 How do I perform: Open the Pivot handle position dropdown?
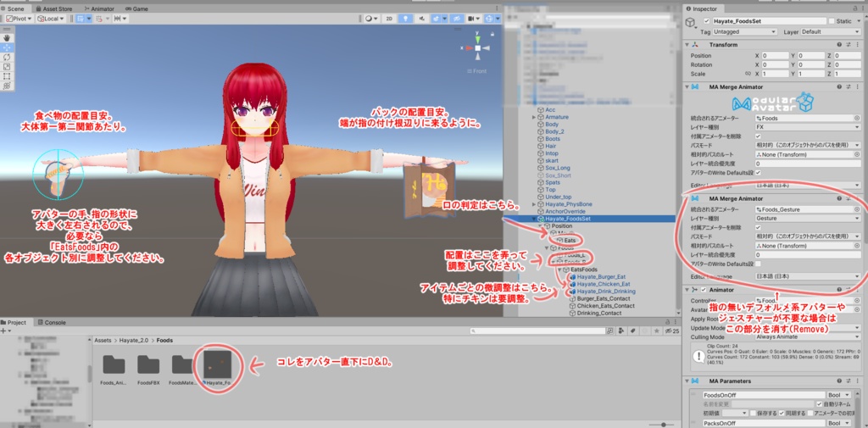(18, 19)
